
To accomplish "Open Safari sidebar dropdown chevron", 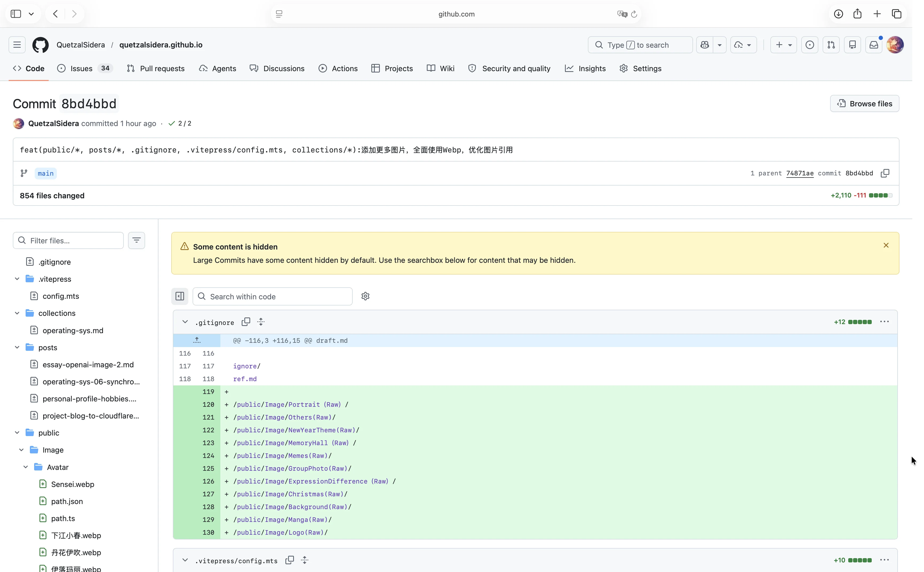I will [x=31, y=14].
